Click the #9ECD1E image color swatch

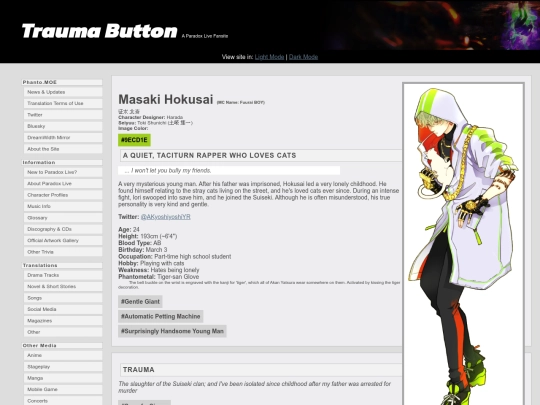point(134,140)
